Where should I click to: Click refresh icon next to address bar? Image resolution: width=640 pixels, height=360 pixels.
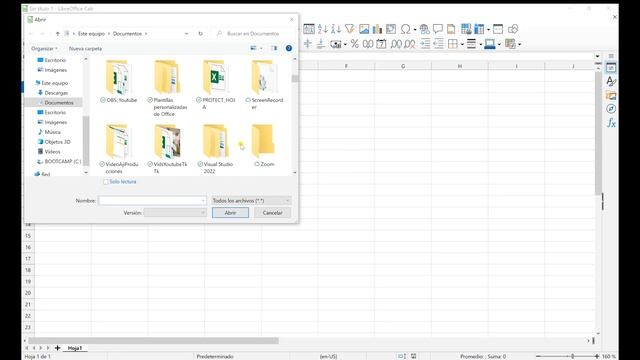coord(200,33)
